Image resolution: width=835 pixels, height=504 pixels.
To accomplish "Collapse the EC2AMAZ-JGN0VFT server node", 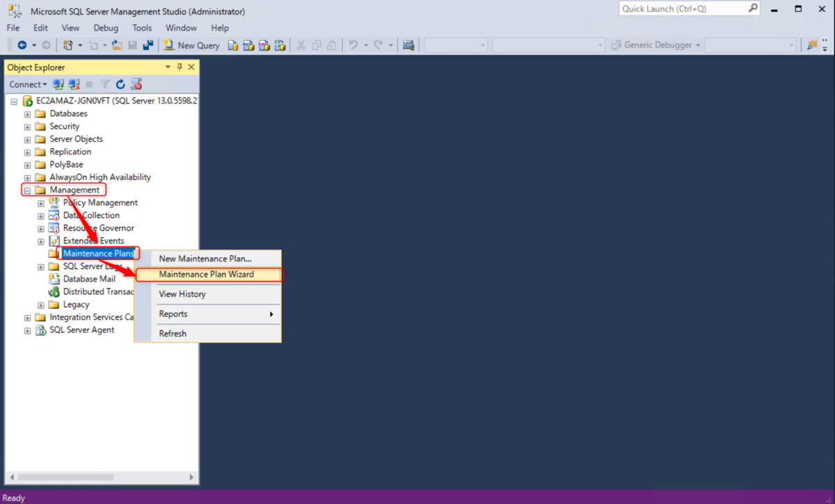I will 15,101.
